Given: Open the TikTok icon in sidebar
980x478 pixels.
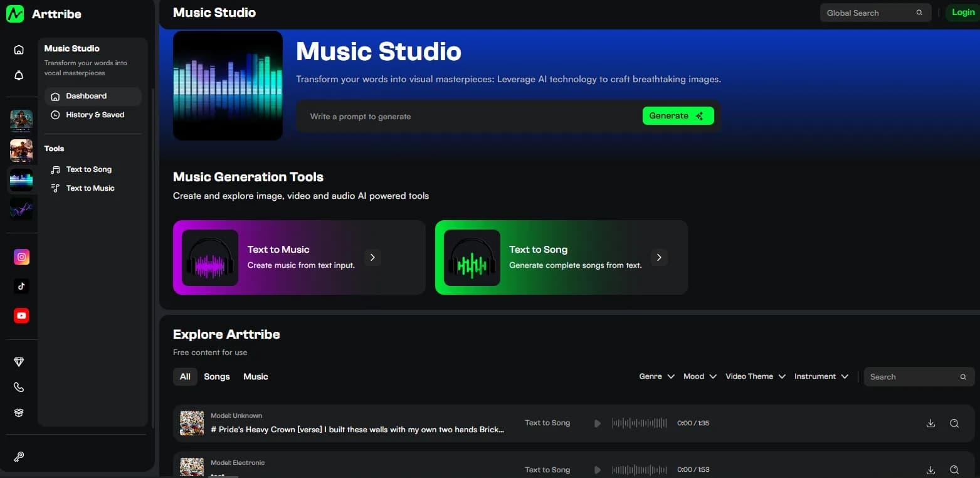Looking at the screenshot, I should click(21, 286).
